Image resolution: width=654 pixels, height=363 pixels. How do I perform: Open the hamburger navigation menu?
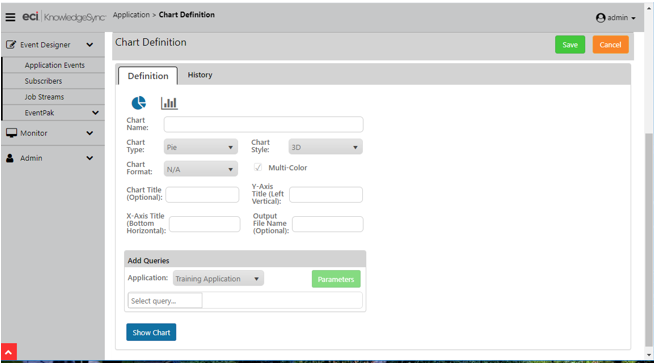click(10, 17)
